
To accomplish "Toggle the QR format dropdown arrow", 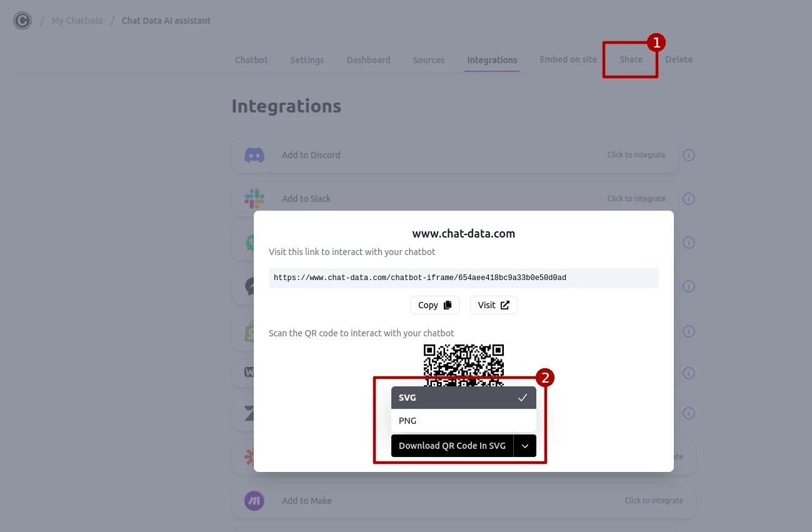I will pos(525,446).
